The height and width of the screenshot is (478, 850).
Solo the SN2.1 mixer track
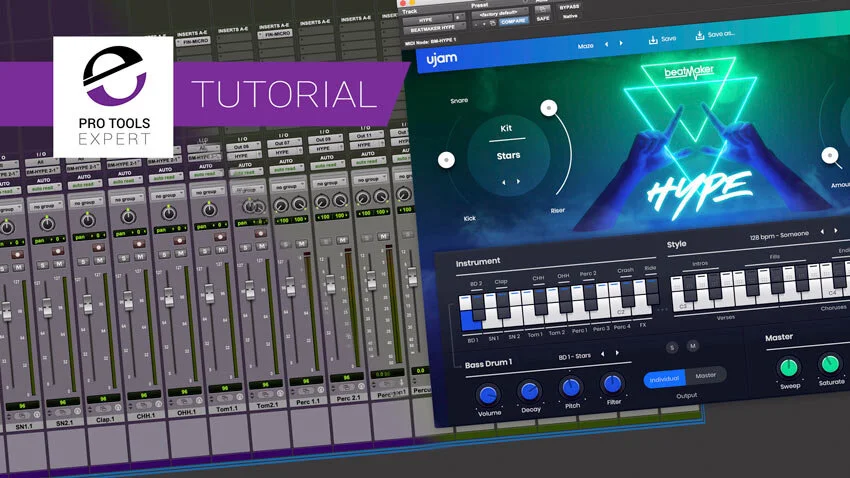[43, 265]
